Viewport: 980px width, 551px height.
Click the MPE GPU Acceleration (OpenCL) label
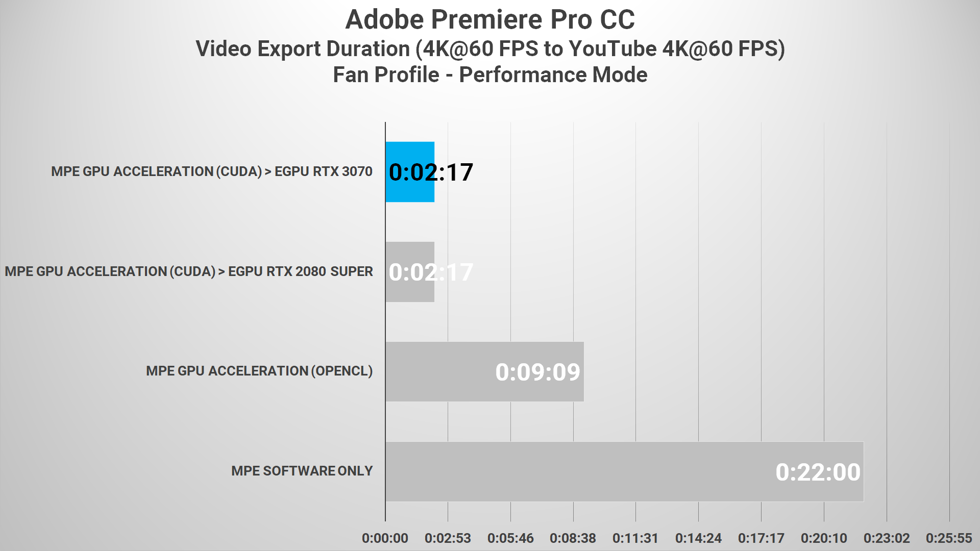pyautogui.click(x=259, y=371)
